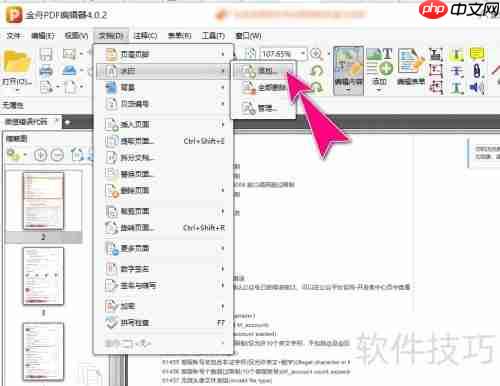Select the page 3 thumbnail in sidebar
This screenshot has width=500, height=386.
coord(43,276)
